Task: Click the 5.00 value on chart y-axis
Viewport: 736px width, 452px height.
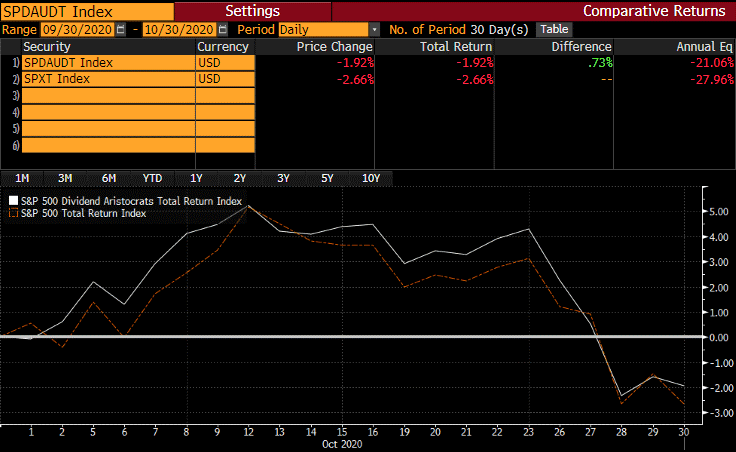Action: 719,212
